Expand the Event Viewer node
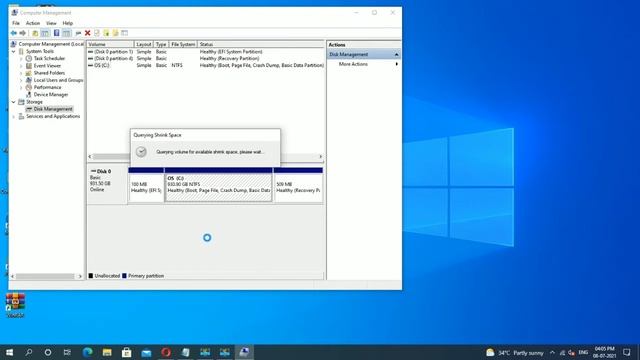The height and width of the screenshot is (360, 640). pyautogui.click(x=21, y=66)
